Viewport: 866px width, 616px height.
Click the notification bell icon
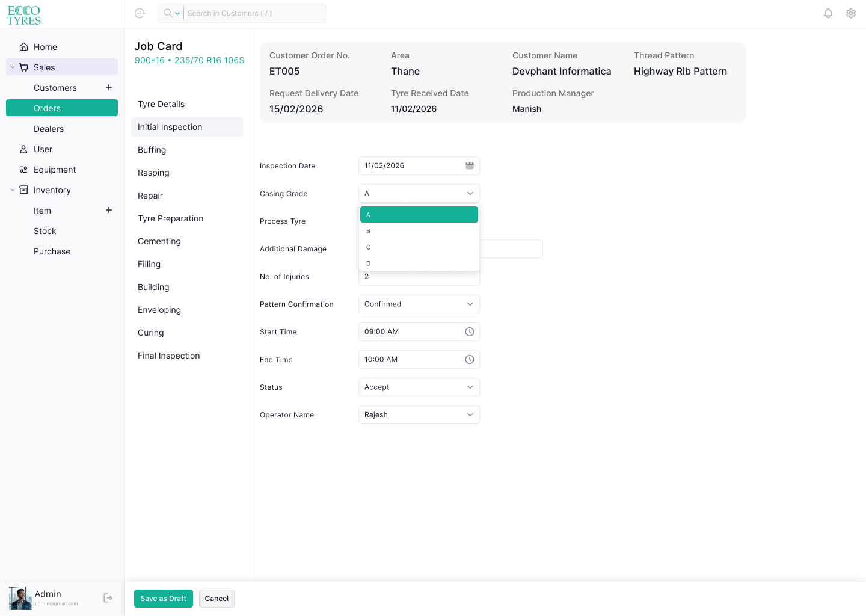[x=828, y=13]
